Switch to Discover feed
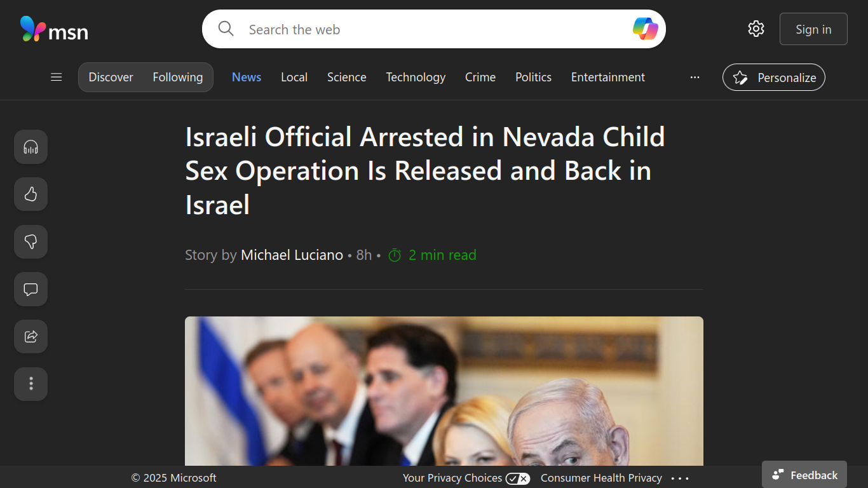The image size is (868, 488). click(x=111, y=77)
